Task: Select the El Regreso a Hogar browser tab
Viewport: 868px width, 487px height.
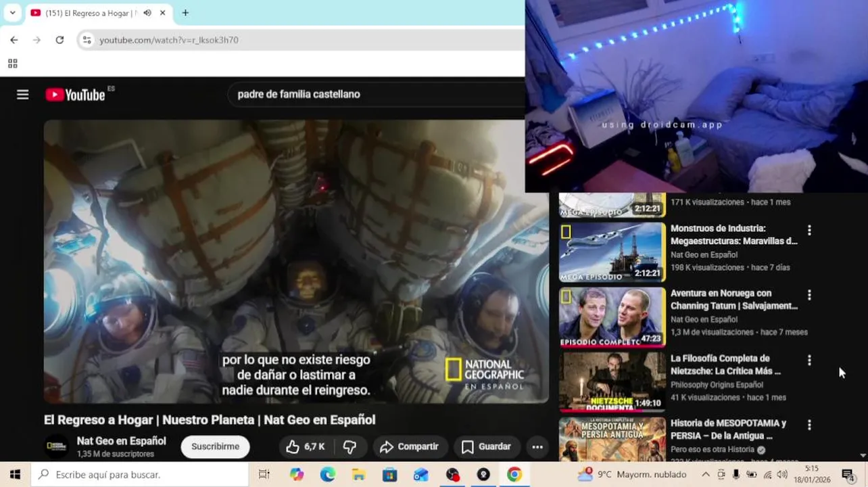Action: (99, 13)
